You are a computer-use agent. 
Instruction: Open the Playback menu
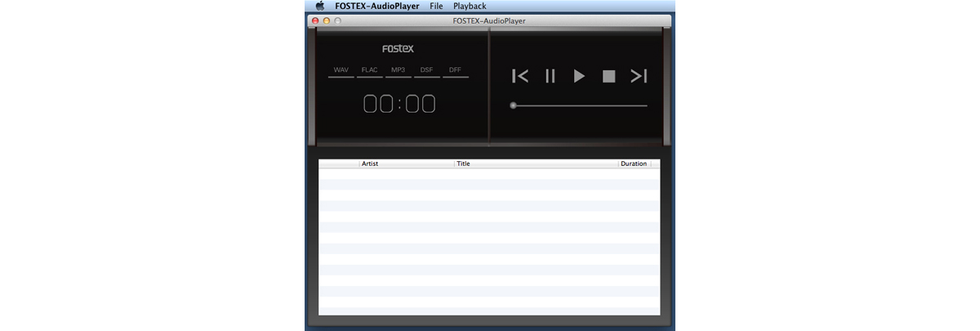pyautogui.click(x=470, y=6)
